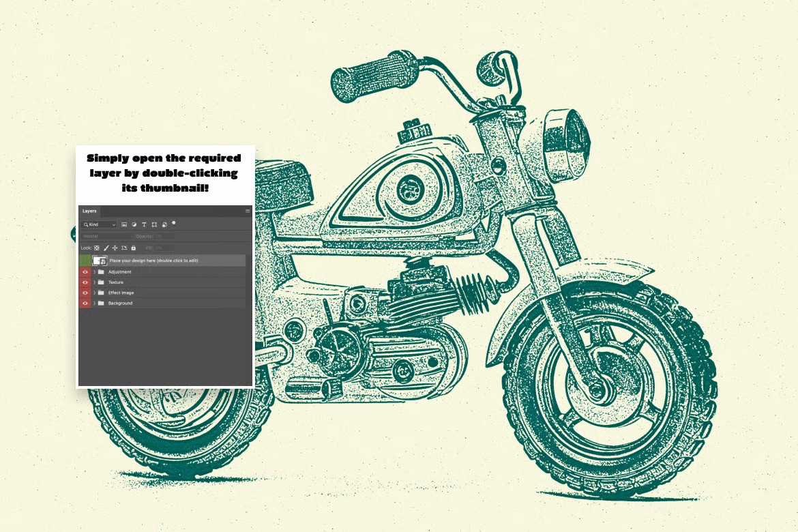Open the Kind filter dropdown
Viewport: 798px width, 532px height.
click(99, 224)
